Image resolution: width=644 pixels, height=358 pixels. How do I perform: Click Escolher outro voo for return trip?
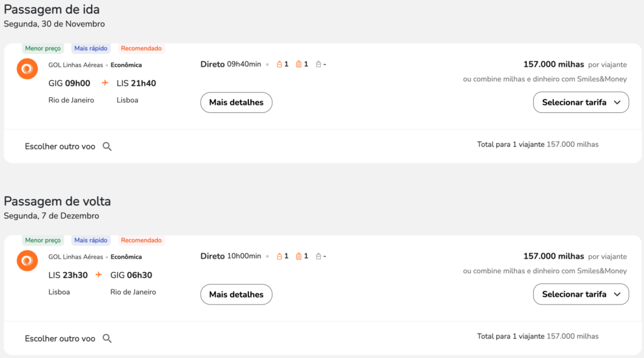click(x=60, y=339)
